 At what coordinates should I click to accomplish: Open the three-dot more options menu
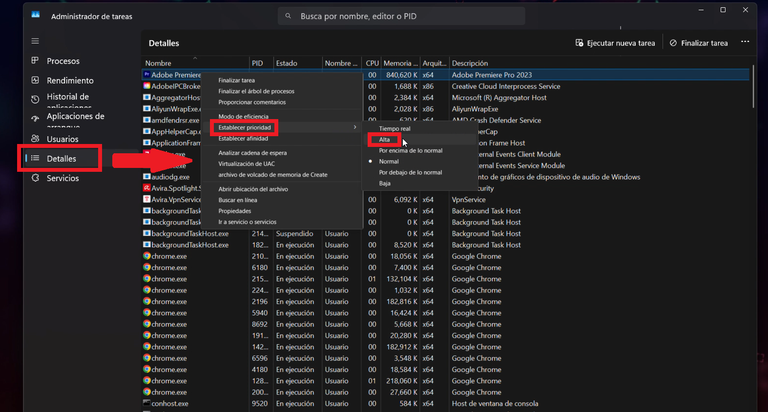[744, 42]
